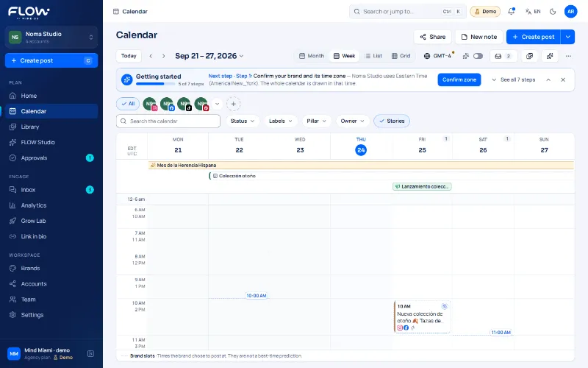Open the Brands workspace page
588x368 pixels.
click(x=51, y=269)
